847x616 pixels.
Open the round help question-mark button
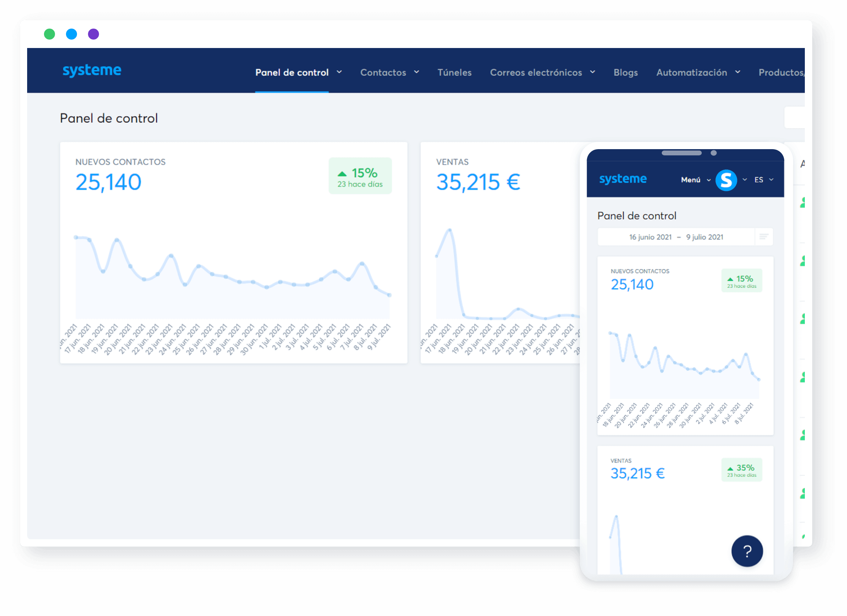[x=747, y=551]
